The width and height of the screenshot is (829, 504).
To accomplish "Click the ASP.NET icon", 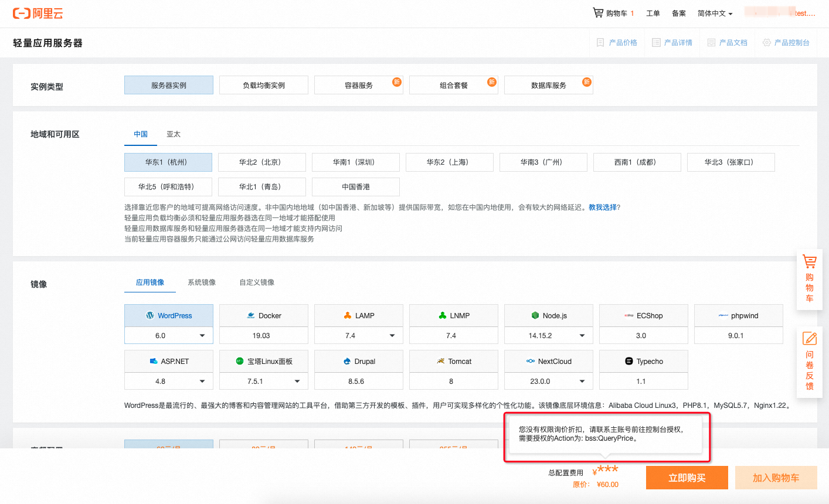I will tap(154, 361).
